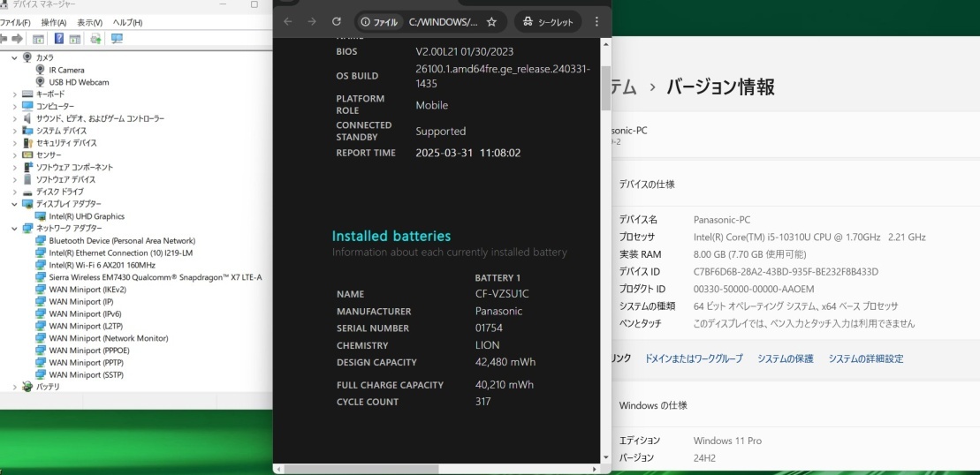This screenshot has width=980, height=475.
Task: Bookmark this page with the star icon
Action: pos(491,21)
